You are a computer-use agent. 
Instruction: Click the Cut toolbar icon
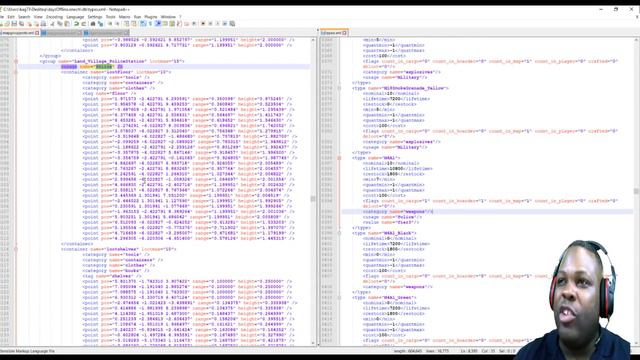52,24
